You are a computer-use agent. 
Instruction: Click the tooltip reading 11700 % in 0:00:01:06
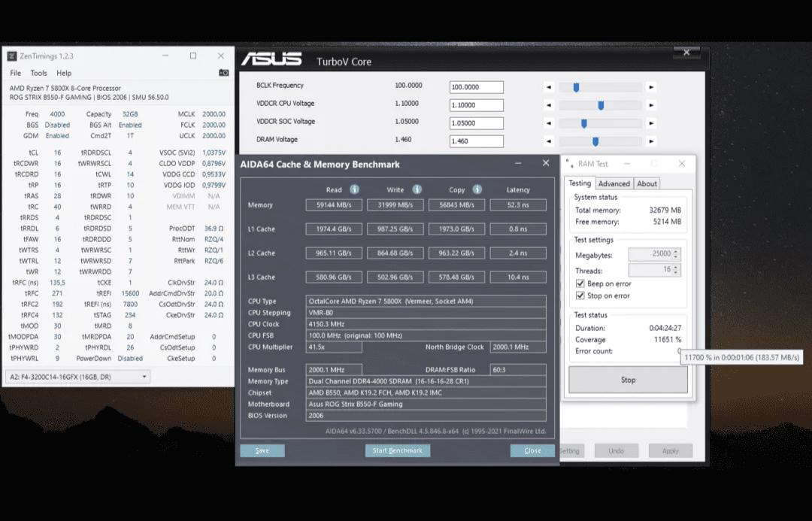741,357
